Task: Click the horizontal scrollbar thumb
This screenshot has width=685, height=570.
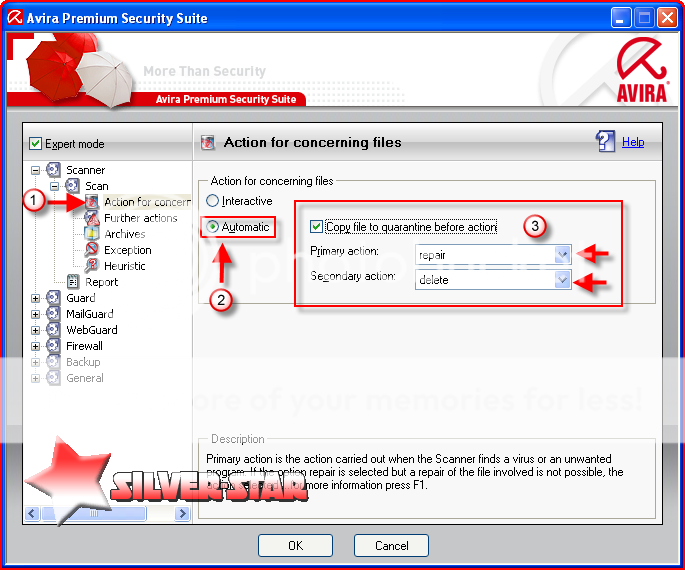Action: click(93, 513)
